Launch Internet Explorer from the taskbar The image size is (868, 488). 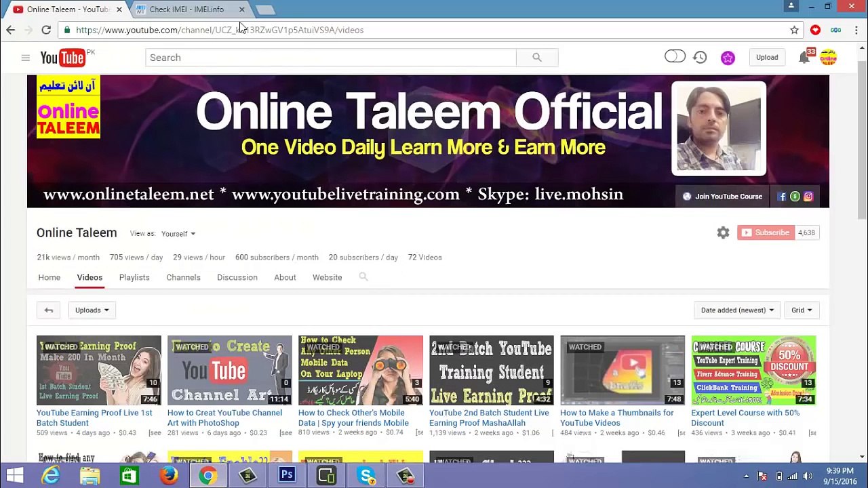click(x=51, y=475)
